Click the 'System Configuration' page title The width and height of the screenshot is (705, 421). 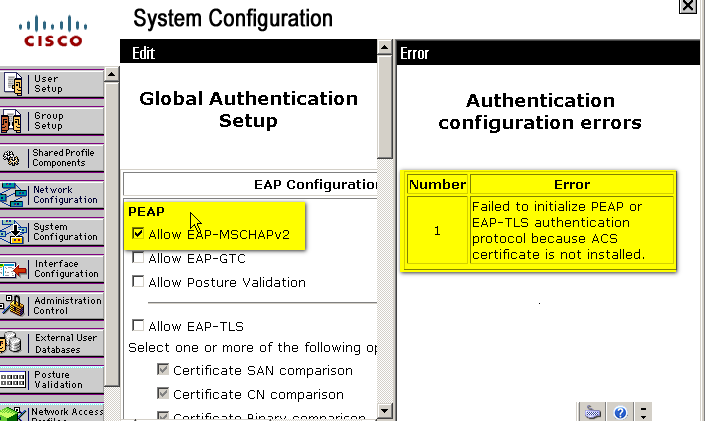tap(233, 19)
